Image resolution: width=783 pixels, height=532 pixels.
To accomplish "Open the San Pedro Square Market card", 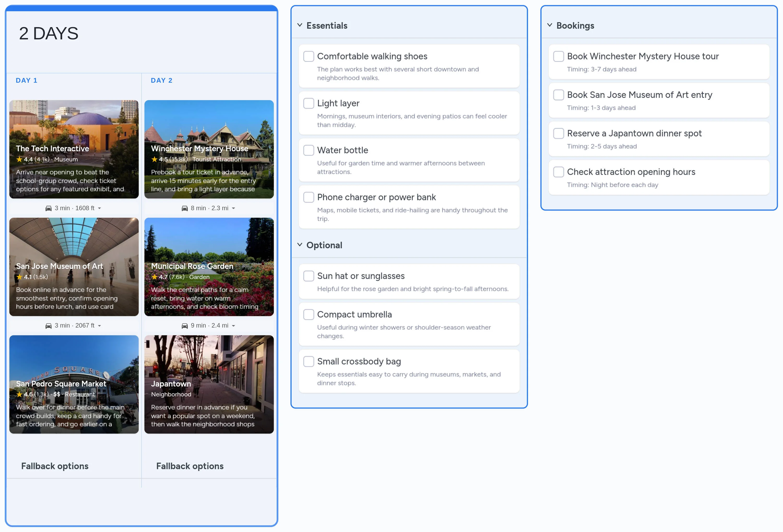I will coord(74,384).
